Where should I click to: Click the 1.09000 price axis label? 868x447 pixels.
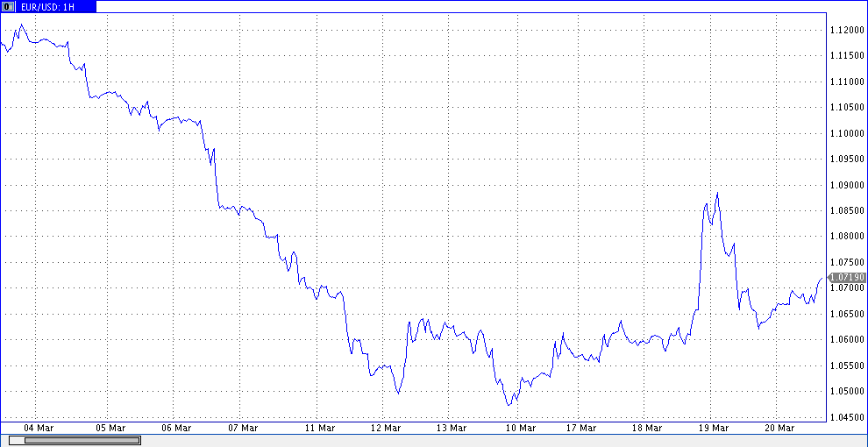pyautogui.click(x=847, y=185)
